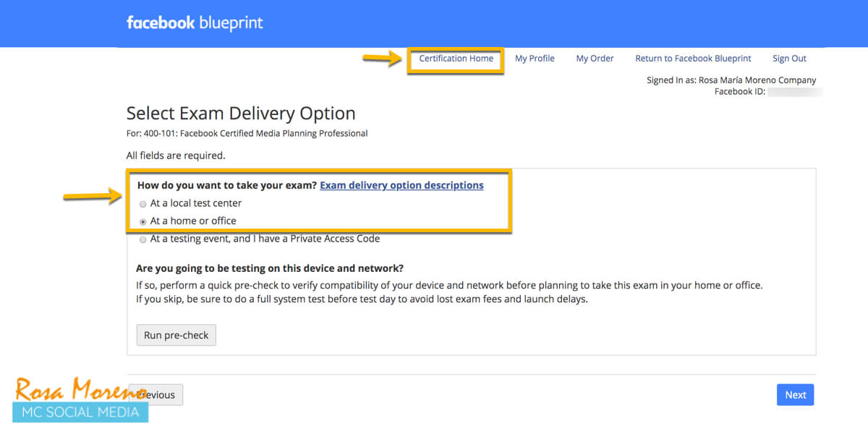Sign Out of the certification portal
868x434 pixels.
pyautogui.click(x=789, y=59)
